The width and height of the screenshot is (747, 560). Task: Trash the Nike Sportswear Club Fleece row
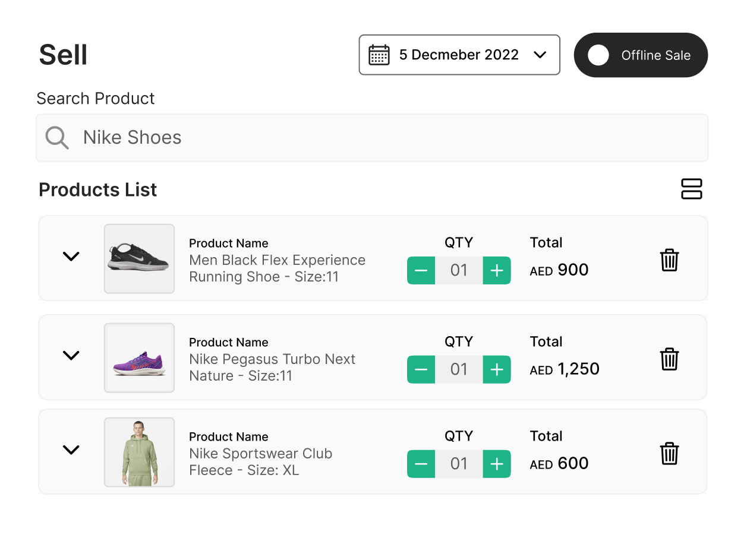[669, 454]
